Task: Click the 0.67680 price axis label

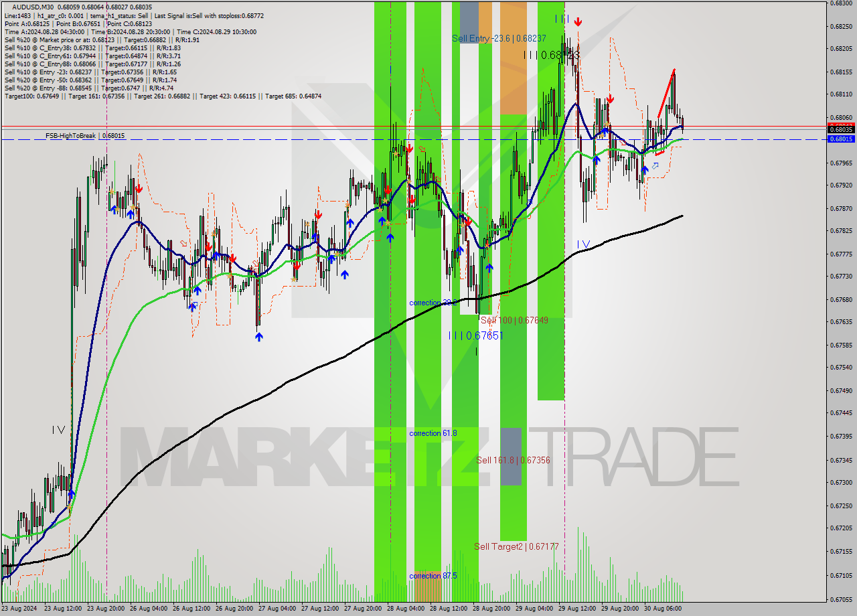Action: (x=841, y=299)
